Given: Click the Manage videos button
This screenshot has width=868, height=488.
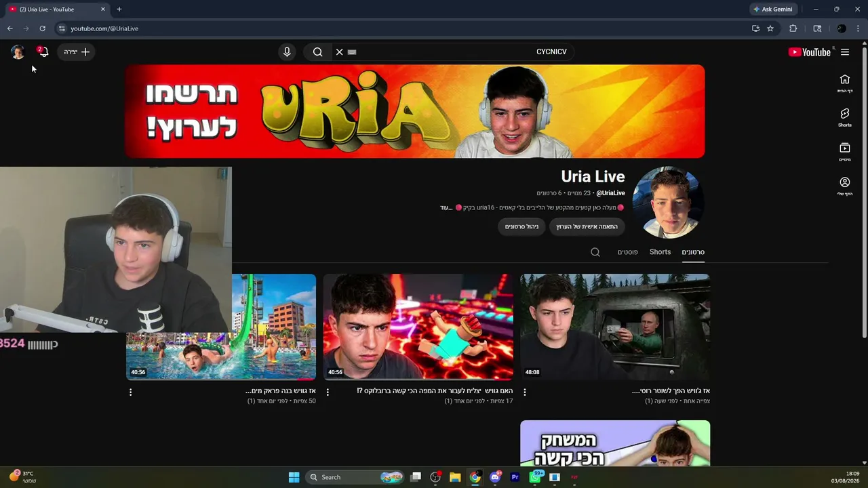Looking at the screenshot, I should pyautogui.click(x=522, y=226).
